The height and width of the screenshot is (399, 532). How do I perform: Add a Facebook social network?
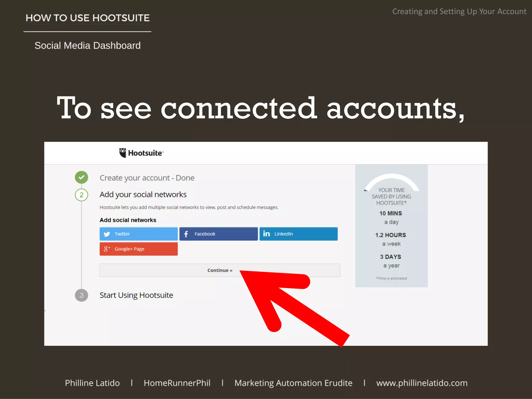click(218, 234)
